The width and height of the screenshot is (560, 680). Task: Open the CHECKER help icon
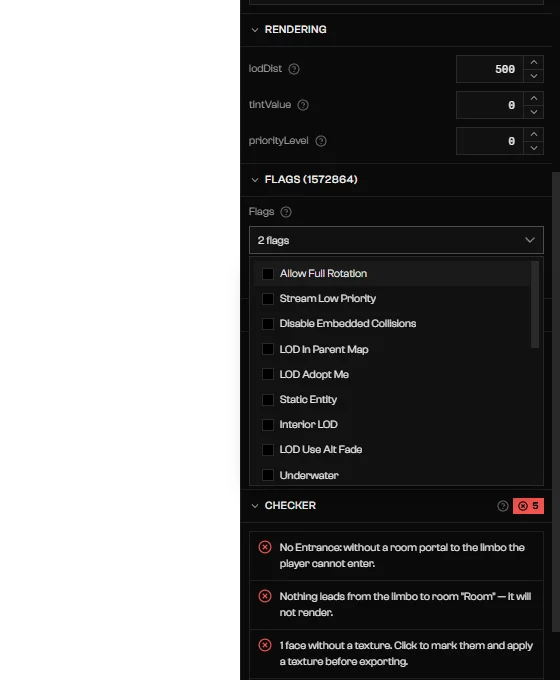pyautogui.click(x=503, y=506)
